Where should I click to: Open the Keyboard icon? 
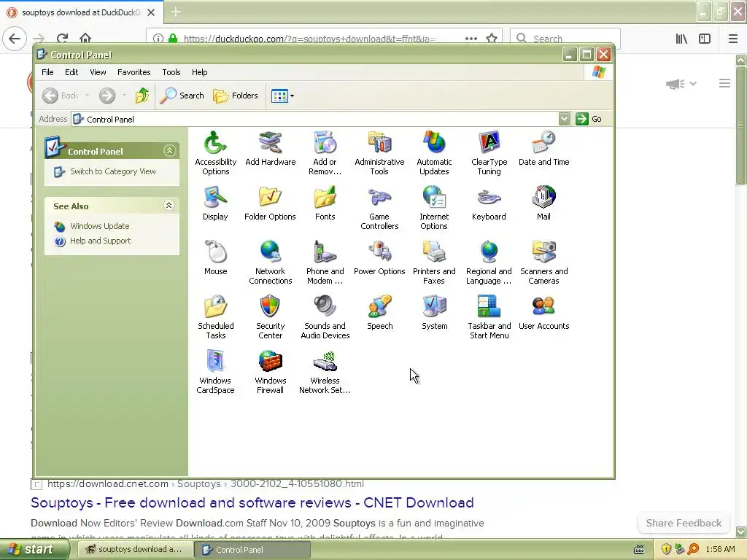coord(489,203)
